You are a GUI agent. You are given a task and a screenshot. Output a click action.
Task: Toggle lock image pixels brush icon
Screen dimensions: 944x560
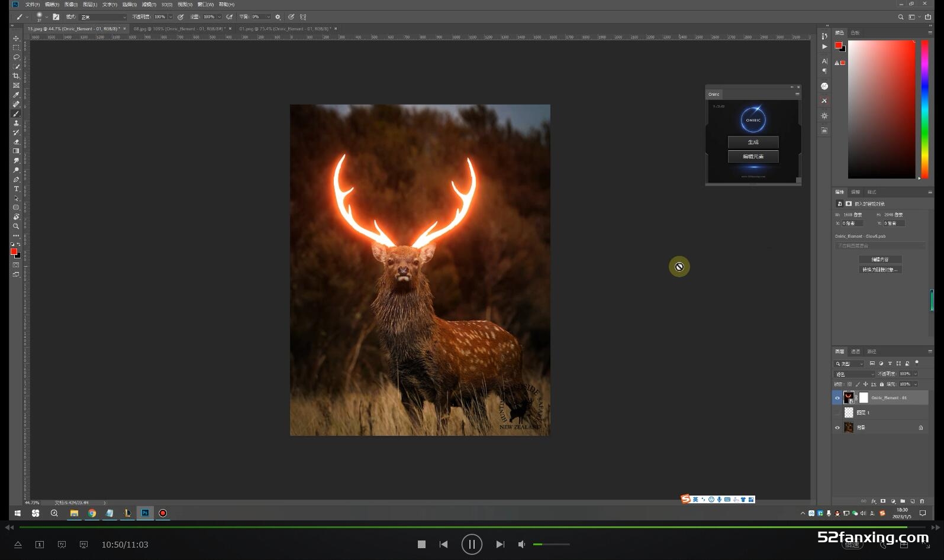[x=858, y=384]
